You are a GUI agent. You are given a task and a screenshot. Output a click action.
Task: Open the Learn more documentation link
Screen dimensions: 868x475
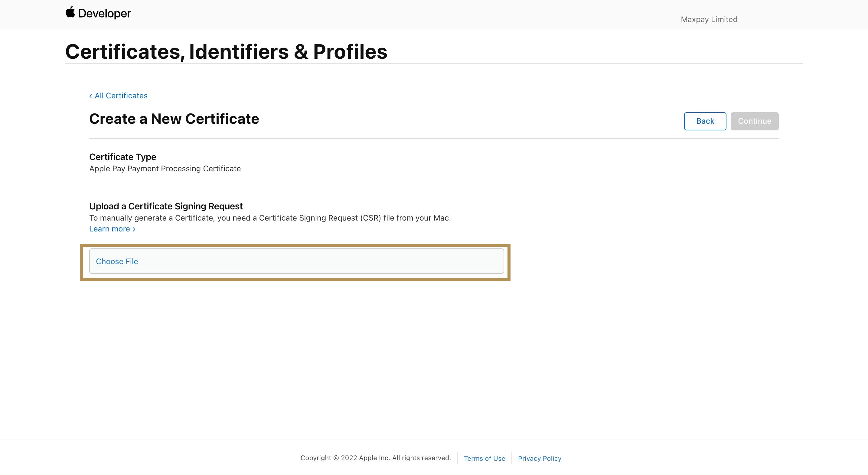click(110, 228)
